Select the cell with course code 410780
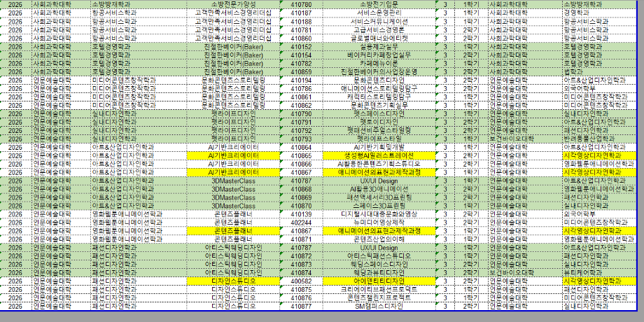644x322 pixels. click(x=300, y=5)
